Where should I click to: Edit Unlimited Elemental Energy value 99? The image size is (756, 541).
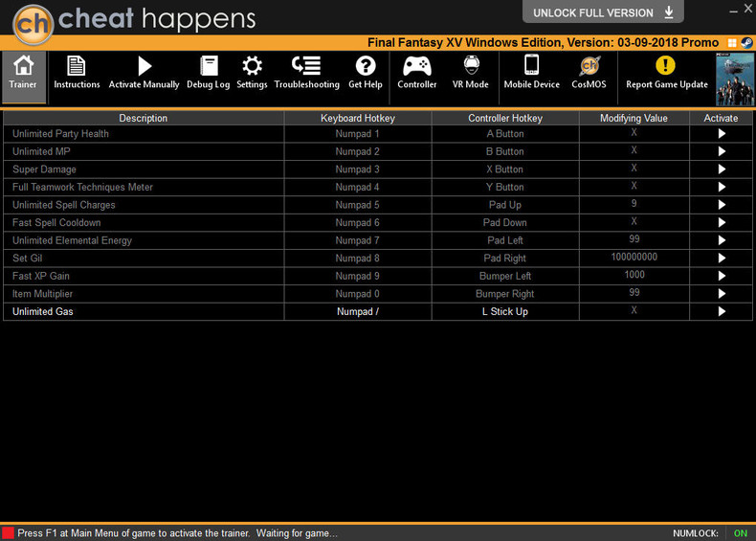click(634, 238)
